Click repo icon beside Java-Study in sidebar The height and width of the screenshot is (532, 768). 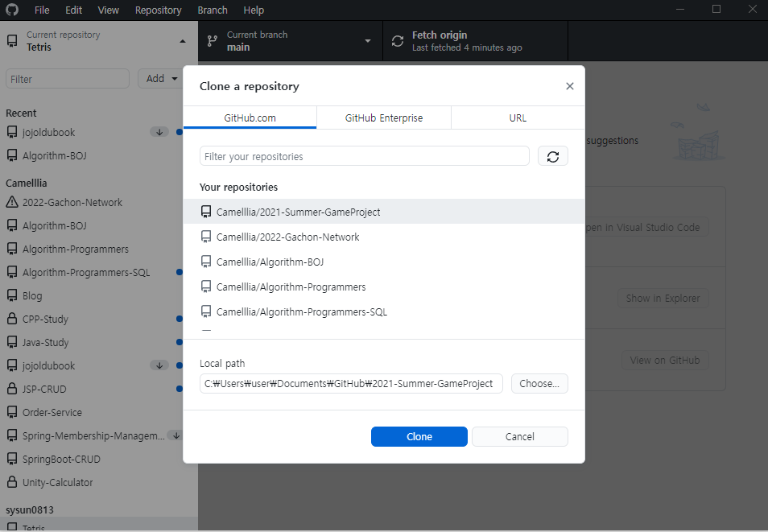(x=12, y=342)
